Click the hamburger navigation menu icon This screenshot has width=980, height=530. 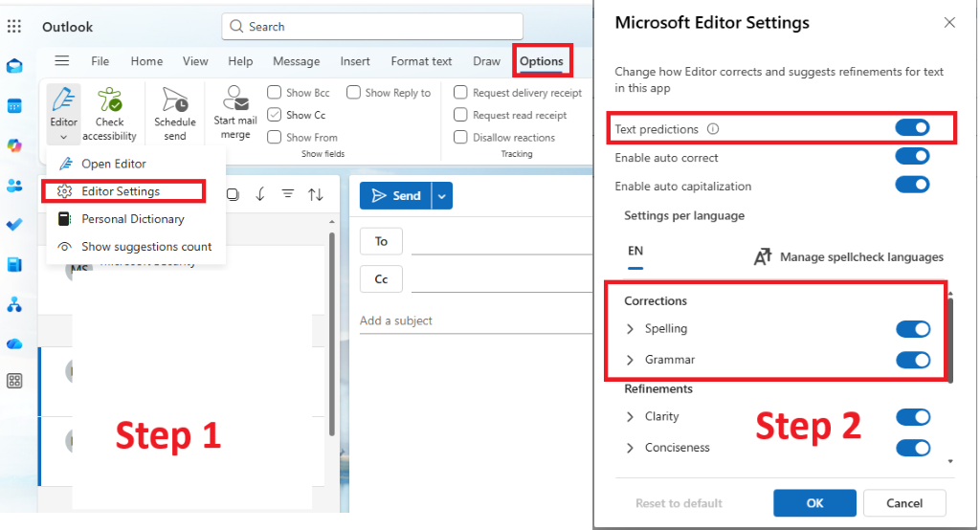[62, 60]
